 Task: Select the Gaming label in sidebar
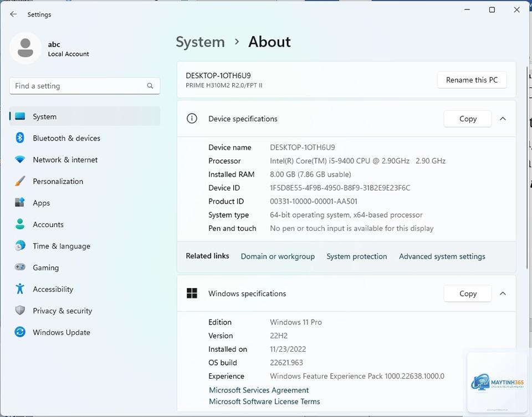coord(46,267)
